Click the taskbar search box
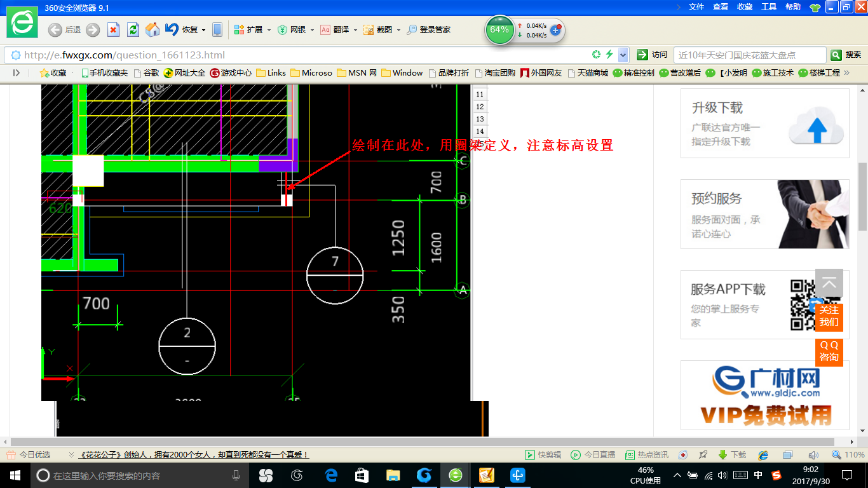The width and height of the screenshot is (868, 488). click(139, 475)
